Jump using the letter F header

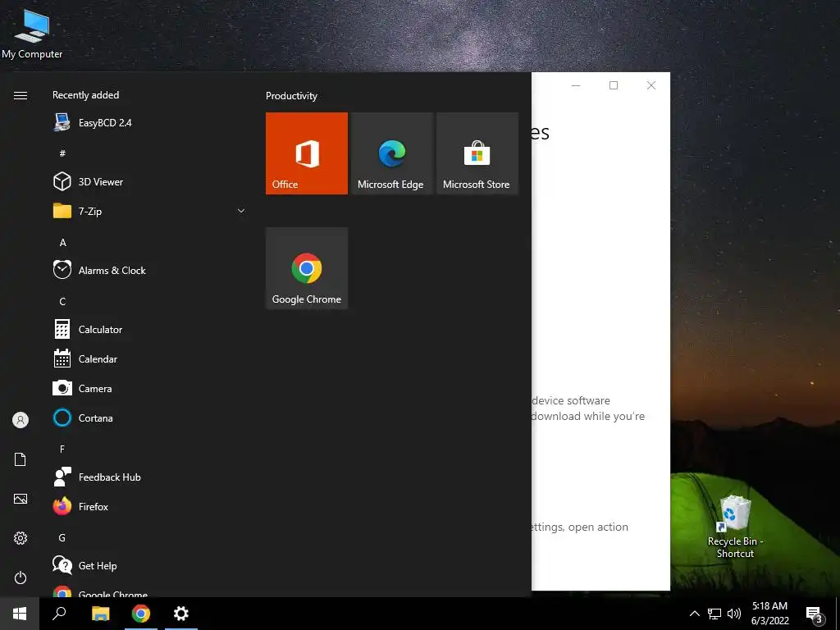pos(62,449)
